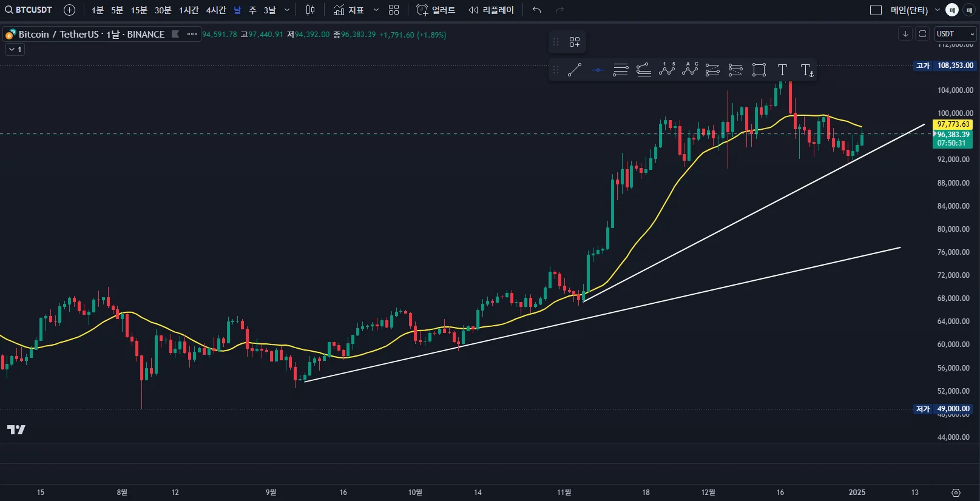Screen dimensions: 980x501
Task: Select the 15분 interval
Action: tap(139, 10)
